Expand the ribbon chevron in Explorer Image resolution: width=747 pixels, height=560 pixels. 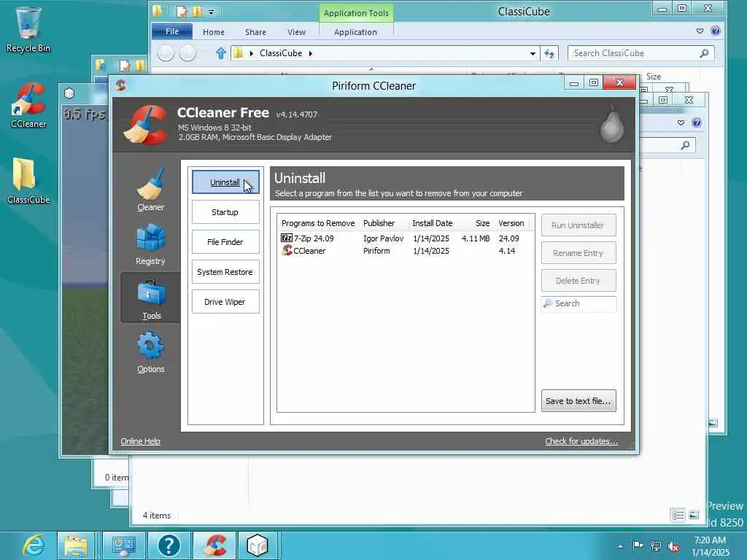coord(700,31)
